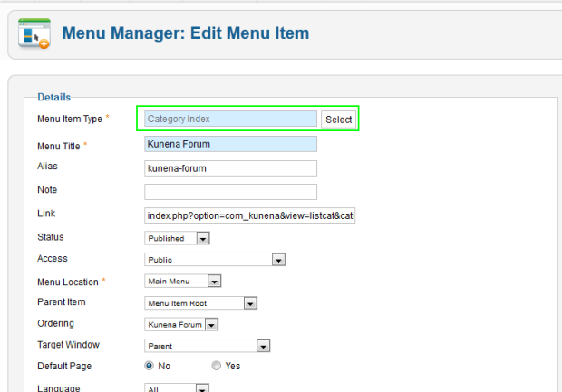Click the Menu Title field with Kunena Forum
Viewport: 562px width, 392px height.
pos(230,144)
